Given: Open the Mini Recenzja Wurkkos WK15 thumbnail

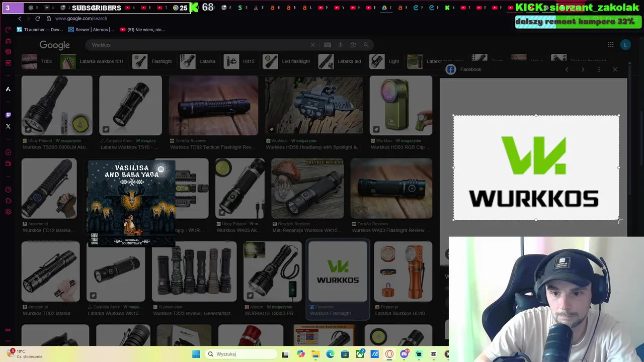Looking at the screenshot, I should [x=307, y=189].
